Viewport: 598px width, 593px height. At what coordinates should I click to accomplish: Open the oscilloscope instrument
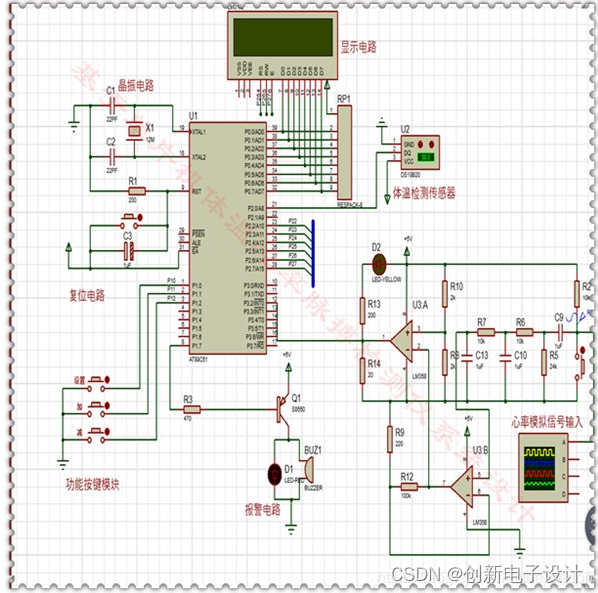coord(543,468)
